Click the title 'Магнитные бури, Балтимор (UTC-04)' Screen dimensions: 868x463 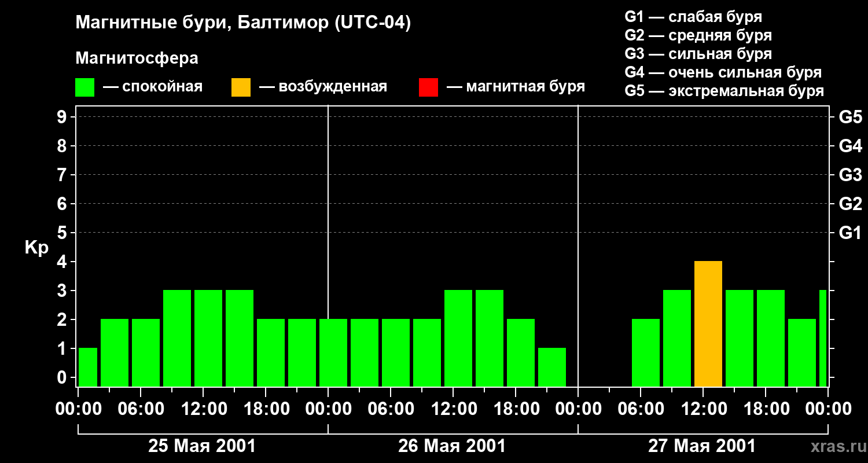(243, 23)
